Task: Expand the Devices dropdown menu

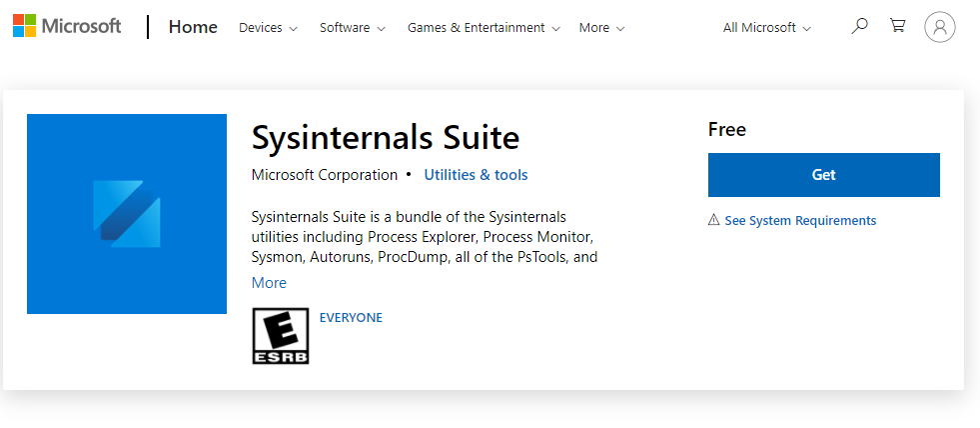Action: [x=268, y=28]
